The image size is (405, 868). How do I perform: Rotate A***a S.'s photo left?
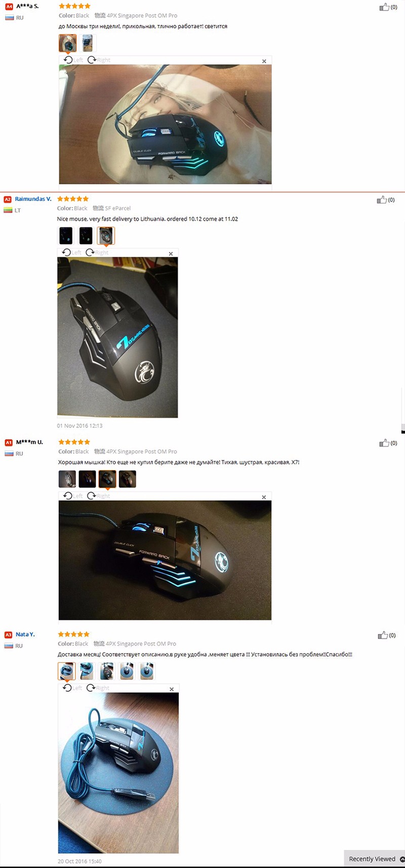(73, 60)
